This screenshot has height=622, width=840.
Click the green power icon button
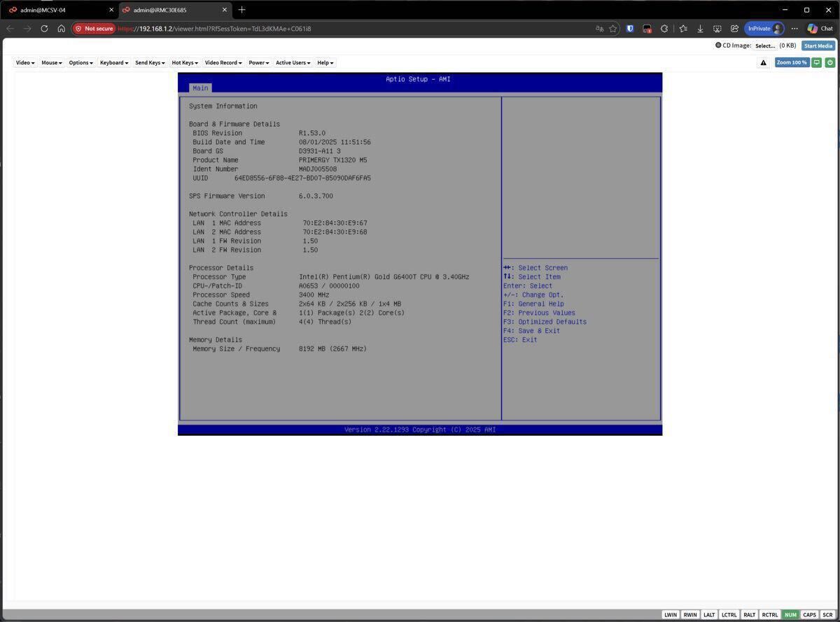(x=829, y=62)
